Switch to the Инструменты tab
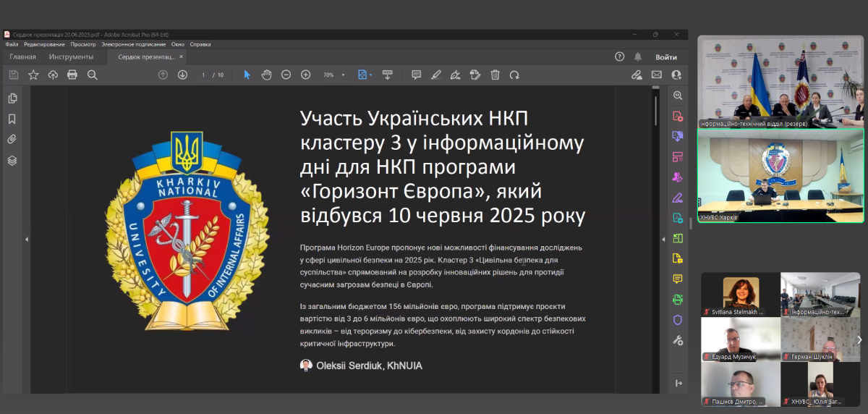 (71, 56)
